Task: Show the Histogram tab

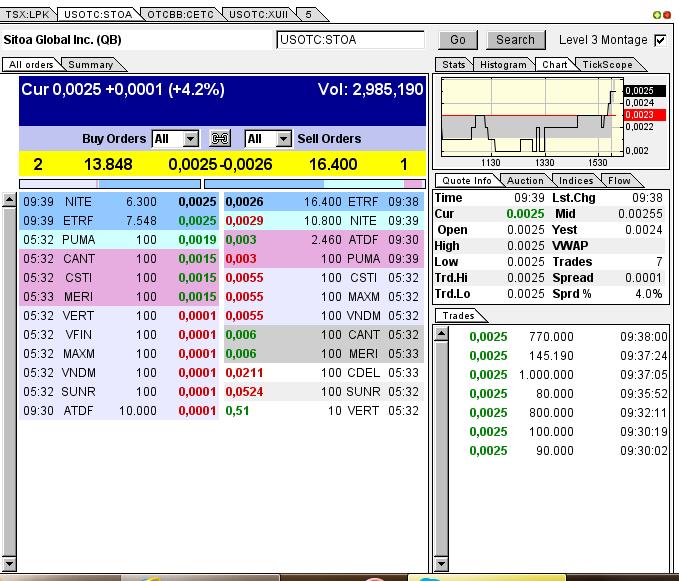Action: pyautogui.click(x=503, y=65)
